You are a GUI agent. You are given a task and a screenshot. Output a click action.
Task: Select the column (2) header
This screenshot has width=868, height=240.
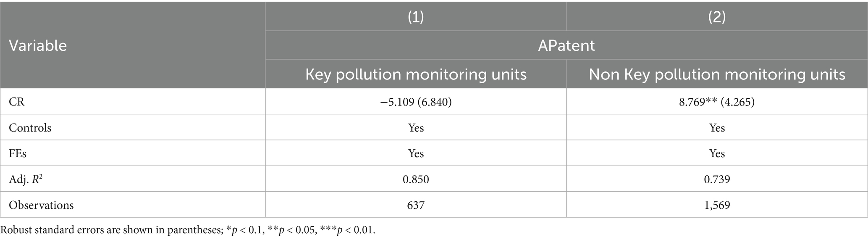click(717, 17)
